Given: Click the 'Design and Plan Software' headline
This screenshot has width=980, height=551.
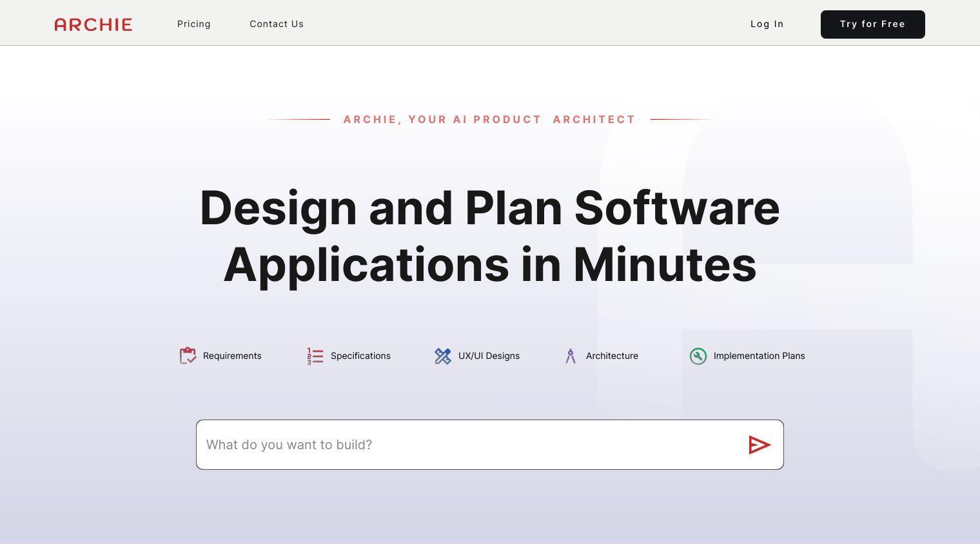Looking at the screenshot, I should point(490,208).
